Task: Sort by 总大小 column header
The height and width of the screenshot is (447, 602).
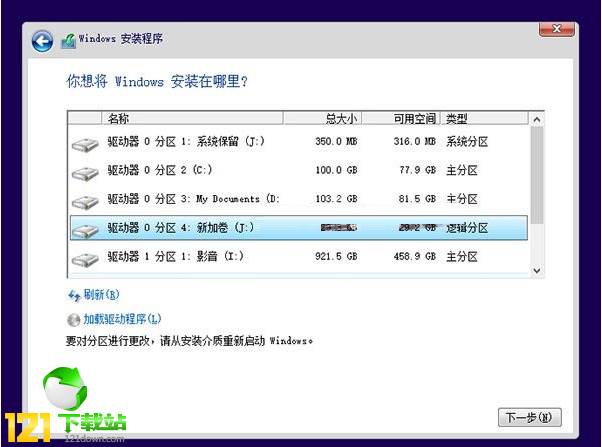Action: (x=322, y=118)
